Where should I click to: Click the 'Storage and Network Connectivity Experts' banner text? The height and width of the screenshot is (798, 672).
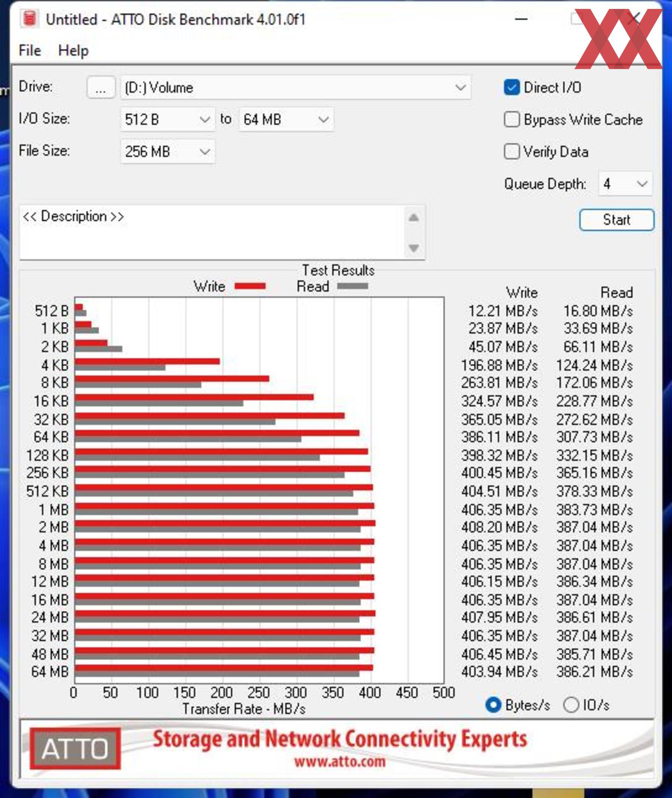340,739
